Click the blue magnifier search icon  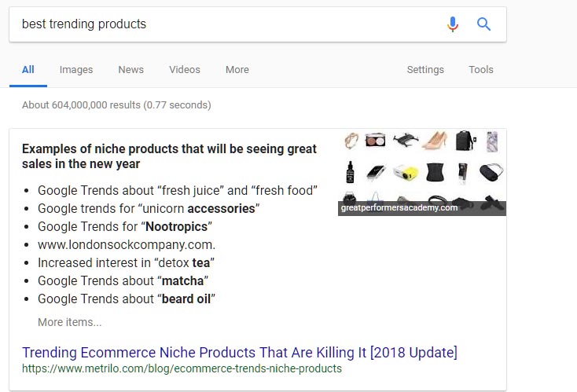pos(484,24)
